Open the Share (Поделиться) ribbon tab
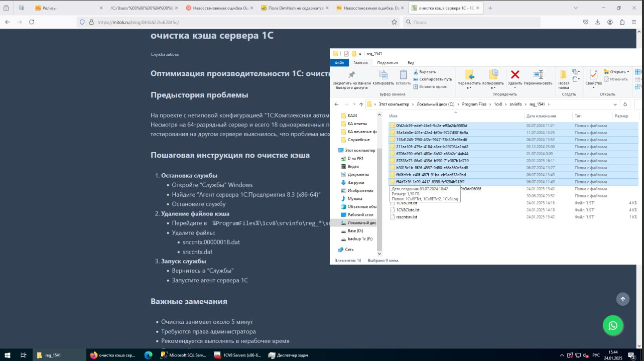This screenshot has width=644, height=361. (x=388, y=63)
